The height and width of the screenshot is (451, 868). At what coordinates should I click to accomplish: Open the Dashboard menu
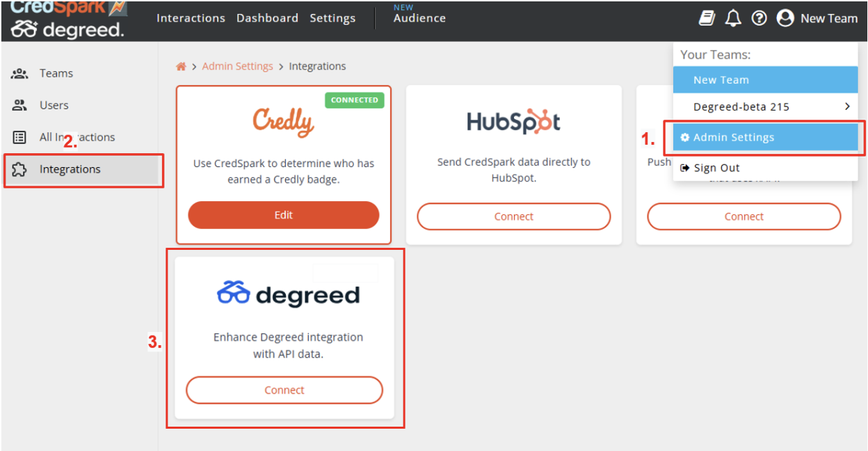click(267, 18)
